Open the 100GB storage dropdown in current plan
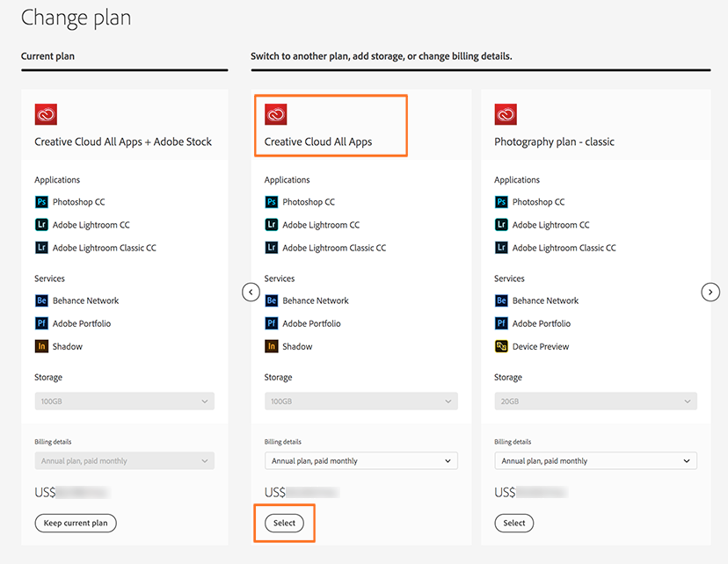The height and width of the screenshot is (564, 728). click(125, 401)
